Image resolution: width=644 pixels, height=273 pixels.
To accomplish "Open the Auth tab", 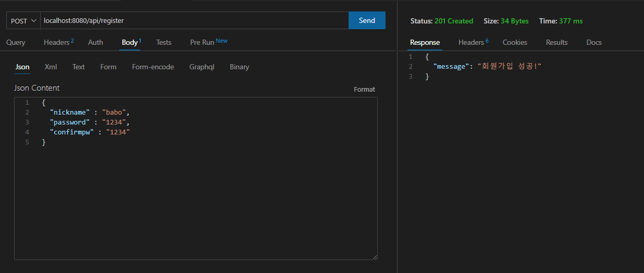I will coord(95,42).
